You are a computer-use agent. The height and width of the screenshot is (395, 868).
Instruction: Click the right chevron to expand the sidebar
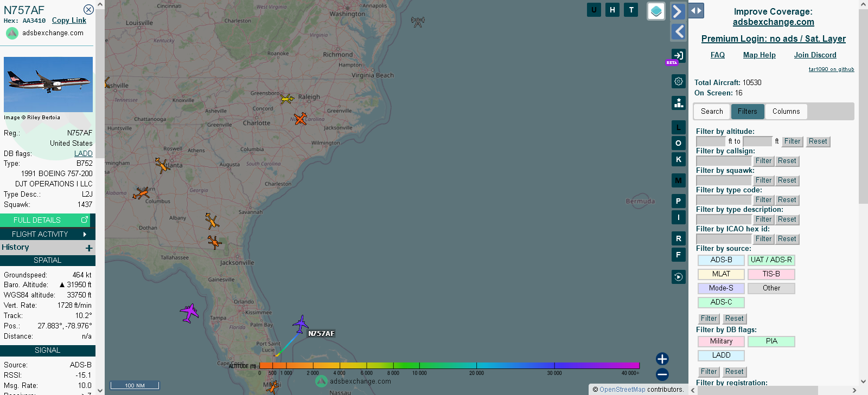tap(678, 11)
